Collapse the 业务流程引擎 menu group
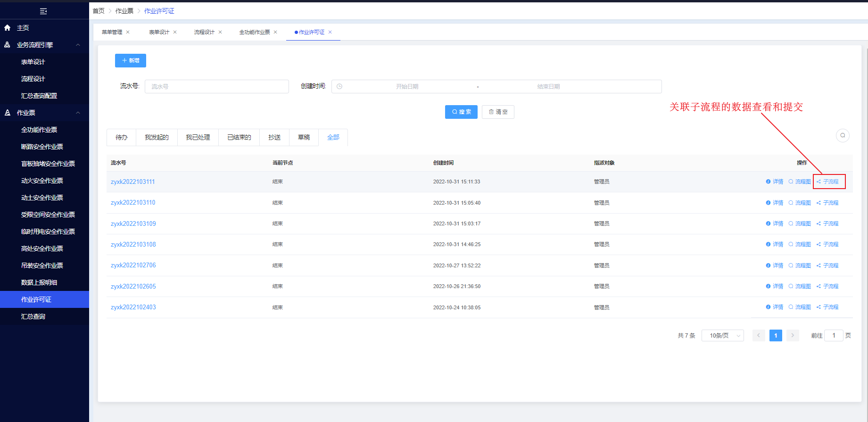Image resolution: width=868 pixels, height=422 pixels. [44, 45]
